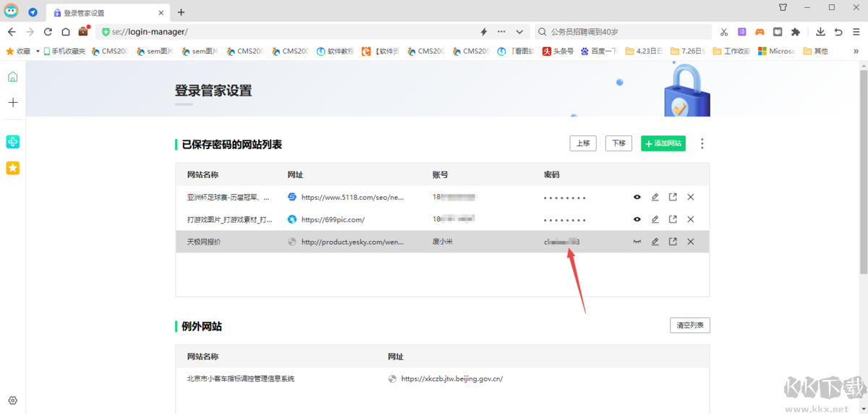Viewport: 868px width, 414px height.
Task: Open the 其他 bookmark folder
Action: point(816,51)
